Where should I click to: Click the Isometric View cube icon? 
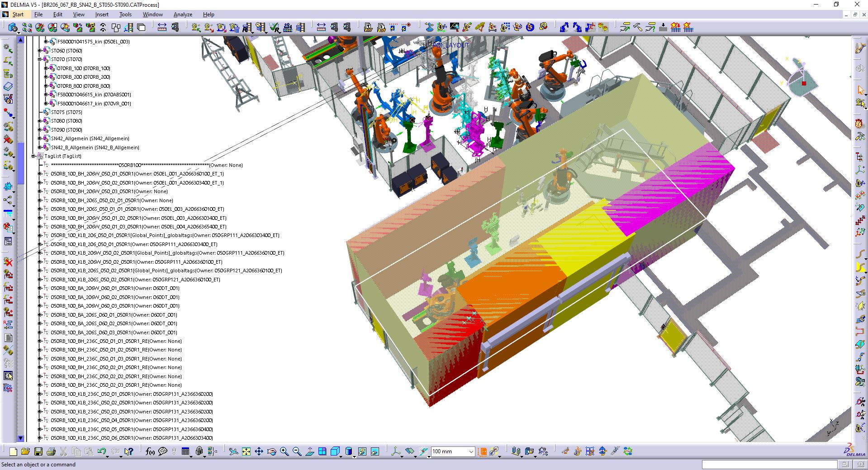(335, 451)
